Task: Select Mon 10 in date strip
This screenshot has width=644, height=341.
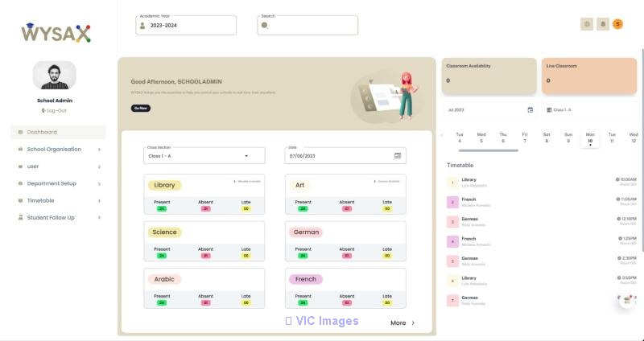Action: tap(590, 138)
